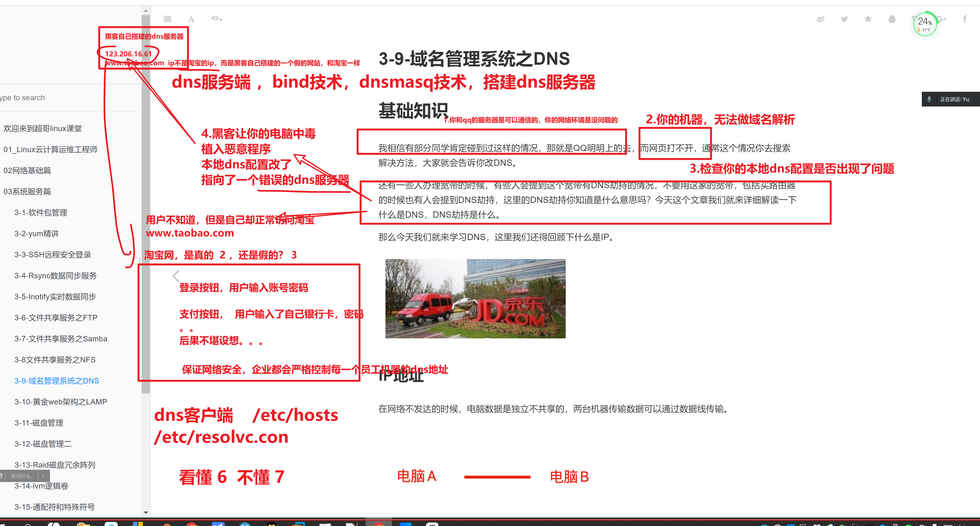The height and width of the screenshot is (526, 980).
Task: Open 欢迎来到超哥linux课堂 in sidebar
Action: (43, 129)
